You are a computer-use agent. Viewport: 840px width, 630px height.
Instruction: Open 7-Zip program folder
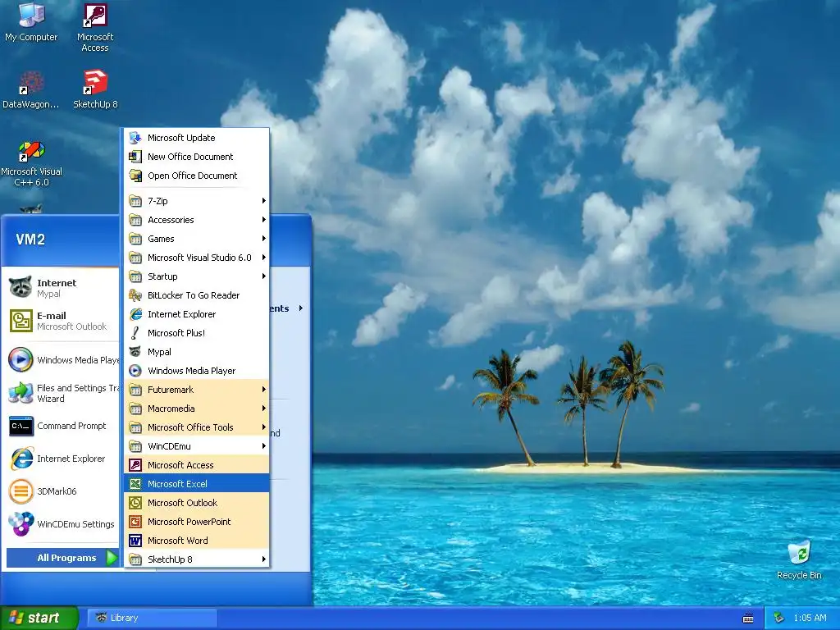pos(197,201)
